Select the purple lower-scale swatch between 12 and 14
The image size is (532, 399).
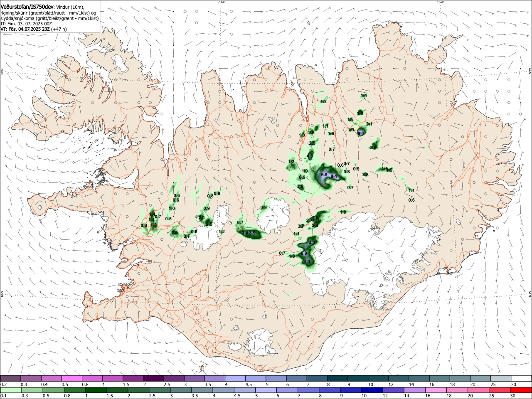coord(393,390)
